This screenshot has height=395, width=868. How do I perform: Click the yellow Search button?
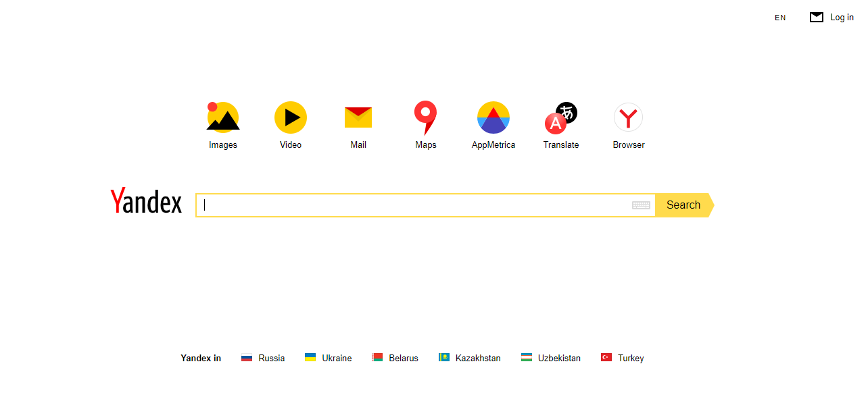point(684,205)
